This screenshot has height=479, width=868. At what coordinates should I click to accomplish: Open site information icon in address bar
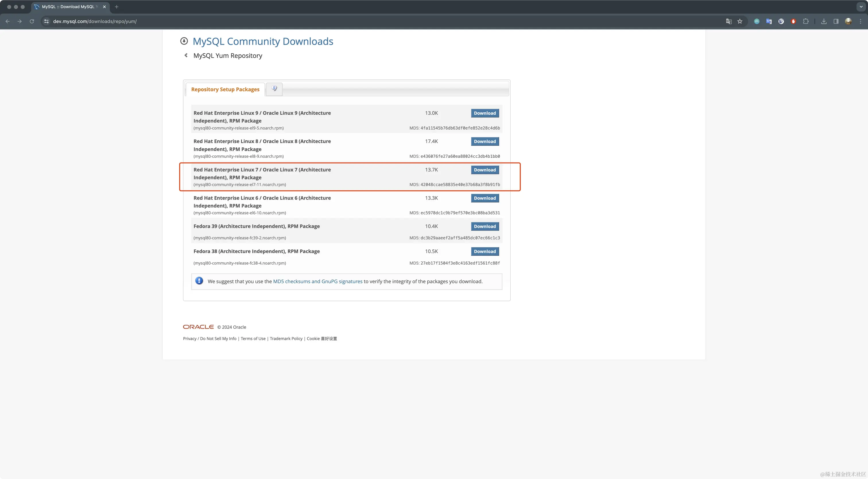point(46,21)
